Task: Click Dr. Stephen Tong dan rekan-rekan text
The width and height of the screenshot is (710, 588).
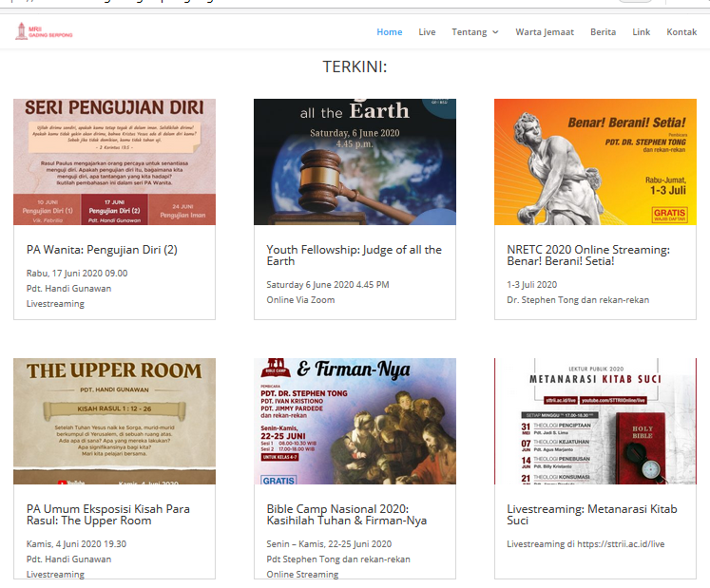Action: tap(578, 299)
